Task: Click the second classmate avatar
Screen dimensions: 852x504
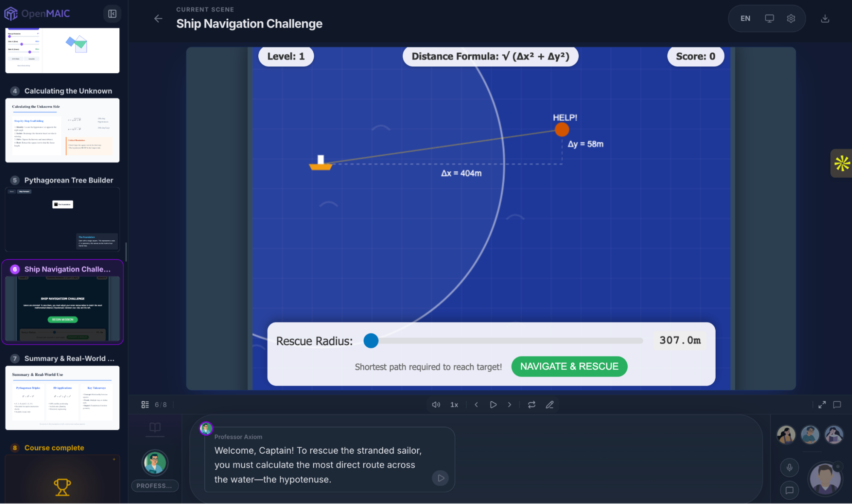Action: 810,435
